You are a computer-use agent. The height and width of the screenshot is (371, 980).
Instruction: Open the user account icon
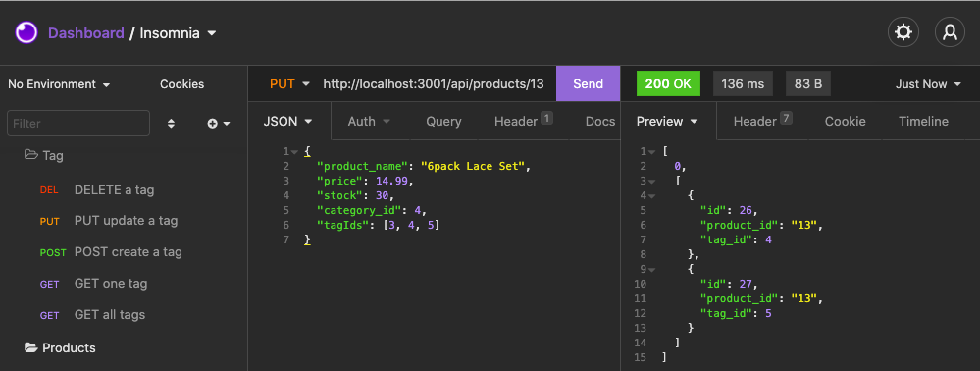click(x=950, y=32)
